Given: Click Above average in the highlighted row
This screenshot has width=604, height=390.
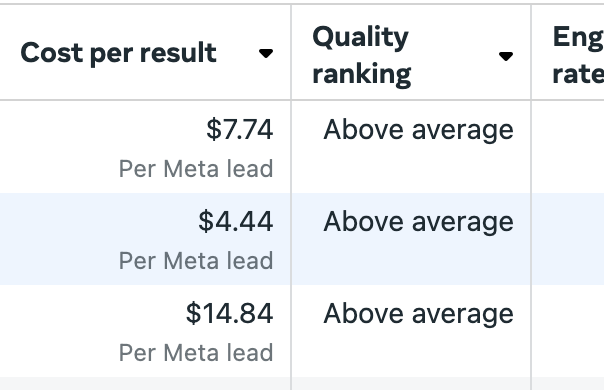Looking at the screenshot, I should (418, 222).
